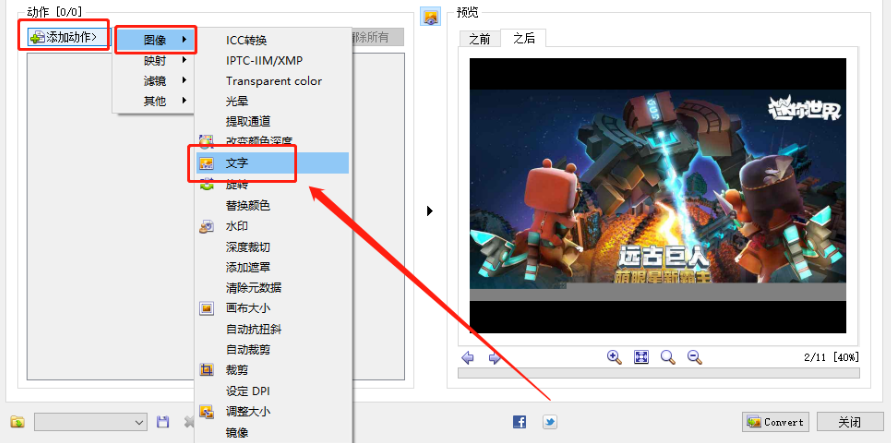The width and height of the screenshot is (891, 443).
Task: Switch to the 之前 preview tab
Action: (480, 39)
